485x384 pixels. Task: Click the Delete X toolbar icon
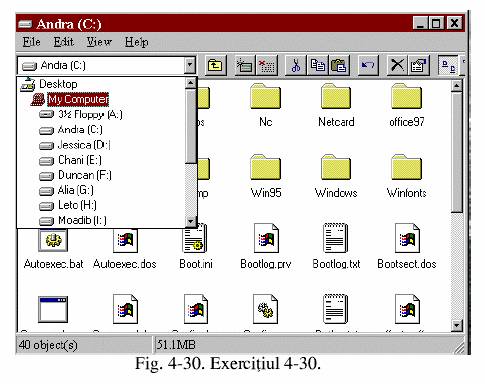tap(397, 65)
